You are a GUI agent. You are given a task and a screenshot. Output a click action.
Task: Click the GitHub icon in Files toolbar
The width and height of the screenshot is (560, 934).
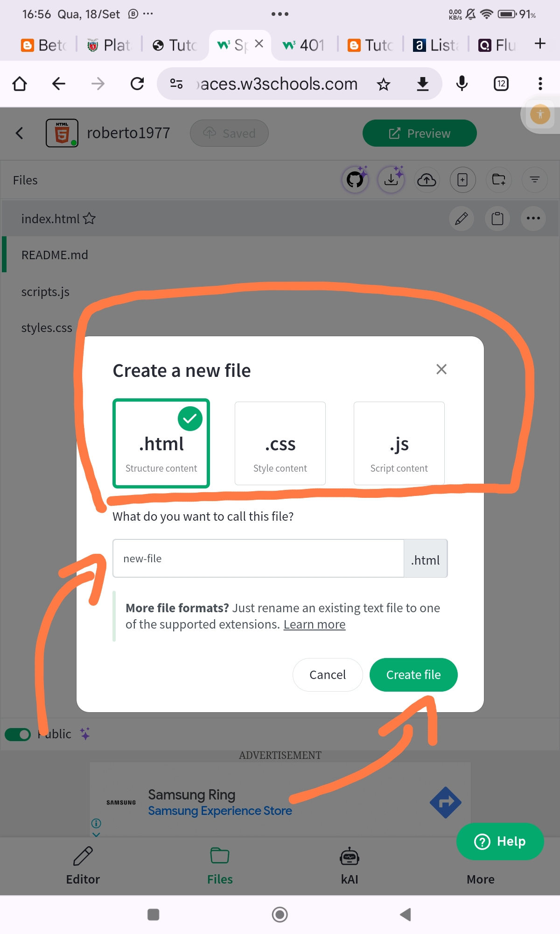click(355, 180)
